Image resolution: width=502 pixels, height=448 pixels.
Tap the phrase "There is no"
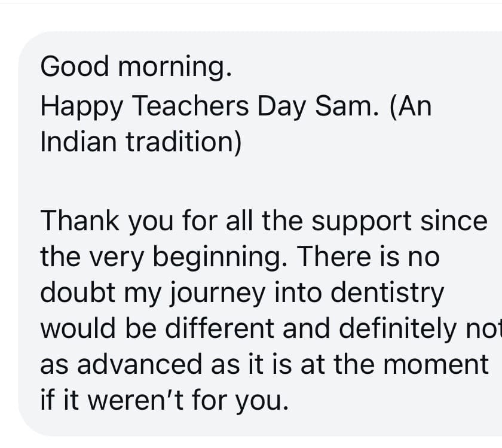(368, 257)
